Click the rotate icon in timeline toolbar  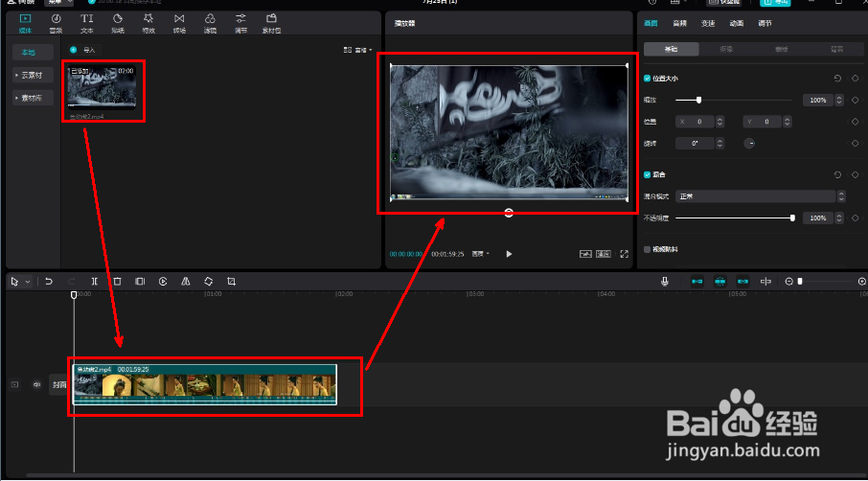point(209,281)
